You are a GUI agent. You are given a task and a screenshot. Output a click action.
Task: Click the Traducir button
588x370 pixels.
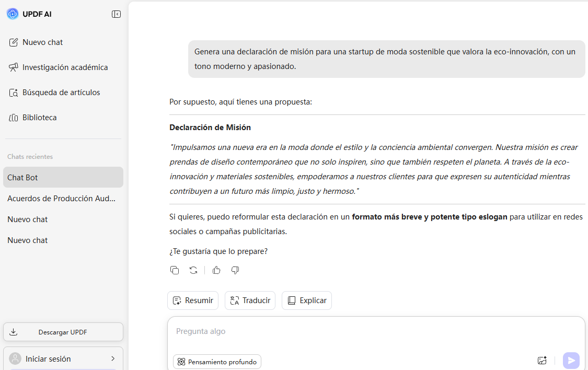tap(250, 300)
